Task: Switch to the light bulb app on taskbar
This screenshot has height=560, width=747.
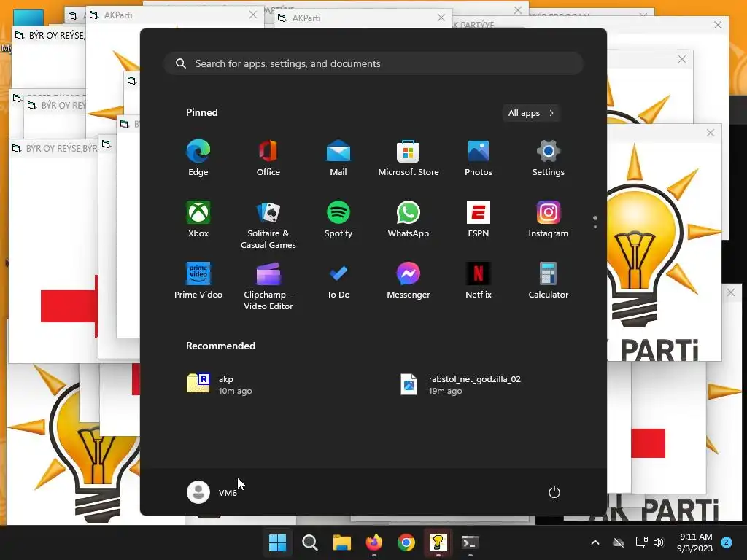Action: tap(438, 542)
